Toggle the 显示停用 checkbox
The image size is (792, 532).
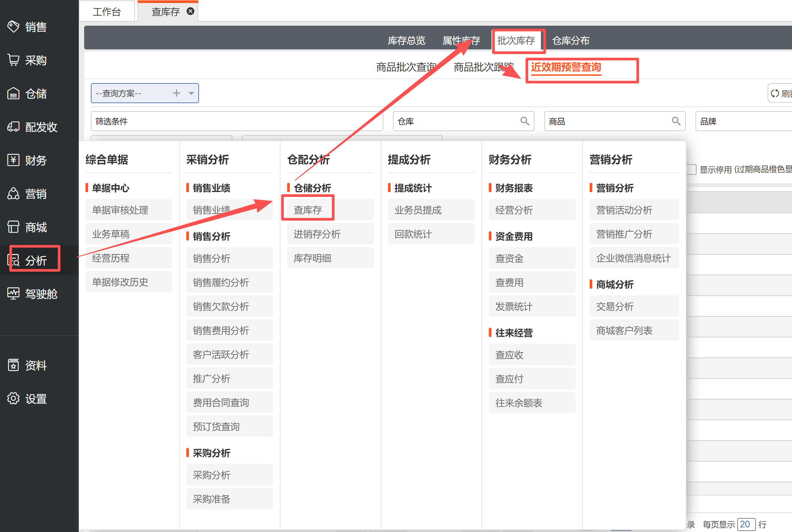691,169
